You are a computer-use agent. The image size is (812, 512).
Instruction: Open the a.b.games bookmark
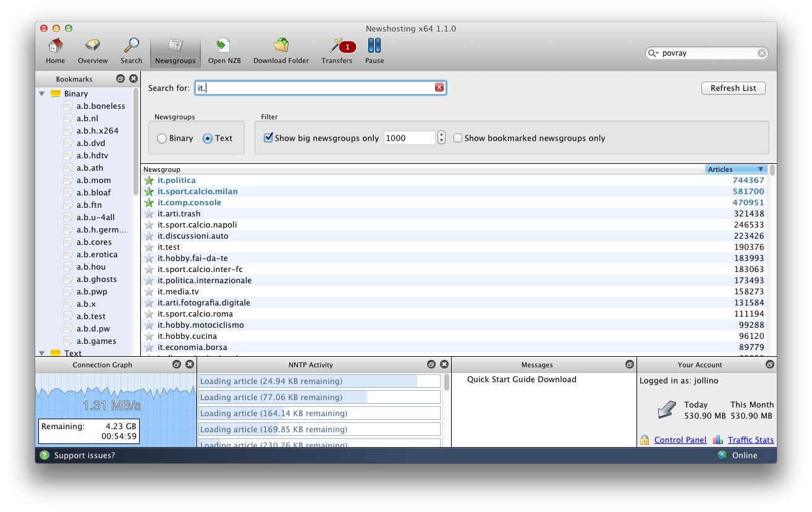tap(96, 341)
